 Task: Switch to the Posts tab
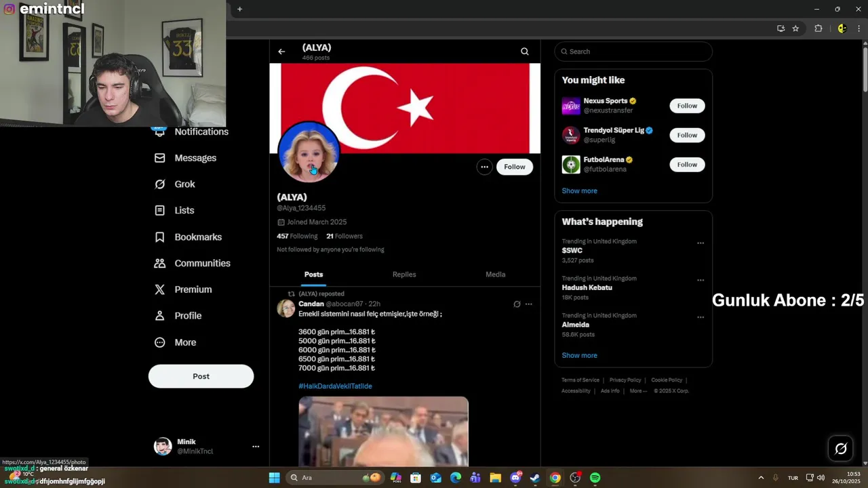[x=313, y=274]
